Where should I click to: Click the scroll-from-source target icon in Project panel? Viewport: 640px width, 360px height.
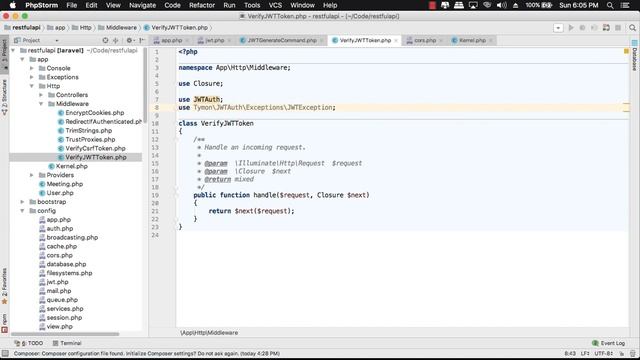[x=105, y=40]
